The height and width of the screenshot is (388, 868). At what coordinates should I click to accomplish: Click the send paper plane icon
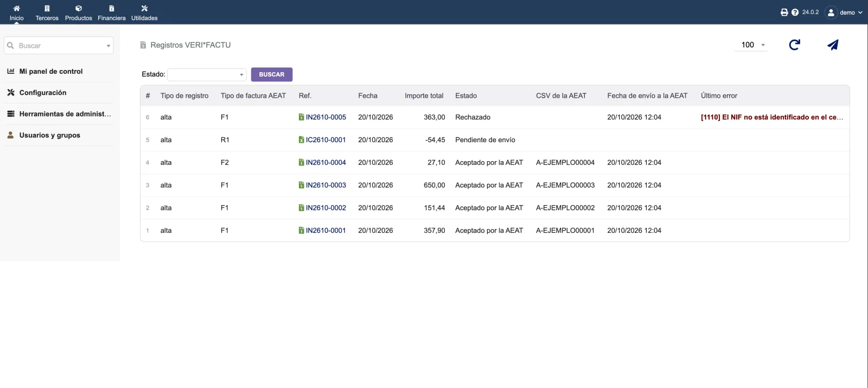tap(833, 45)
